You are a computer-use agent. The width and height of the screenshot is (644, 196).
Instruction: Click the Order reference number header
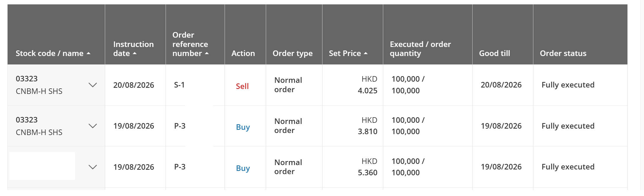coord(190,44)
